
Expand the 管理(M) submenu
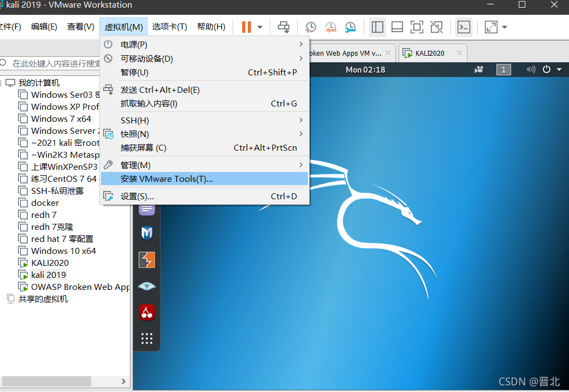pos(205,165)
